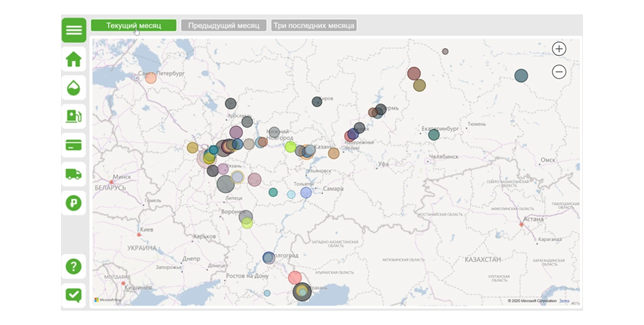Screen dimensions: 644x325
Task: Zoom out of the map
Action: pyautogui.click(x=559, y=72)
